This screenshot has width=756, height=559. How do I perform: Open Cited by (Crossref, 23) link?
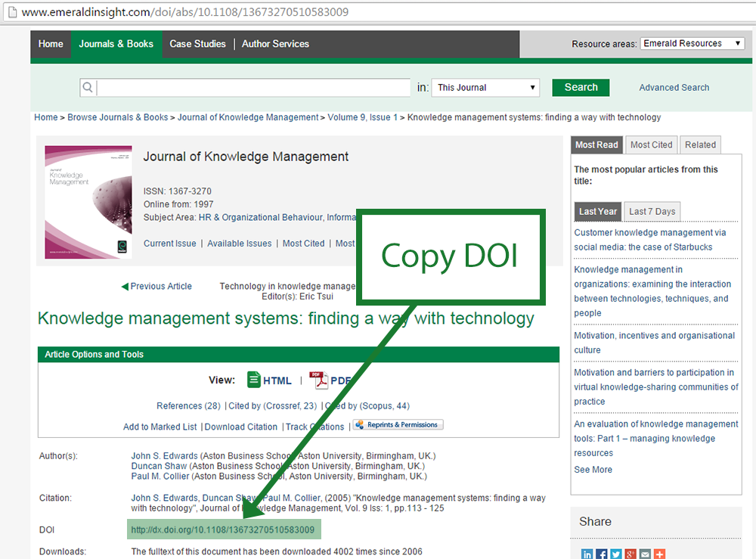click(x=273, y=405)
